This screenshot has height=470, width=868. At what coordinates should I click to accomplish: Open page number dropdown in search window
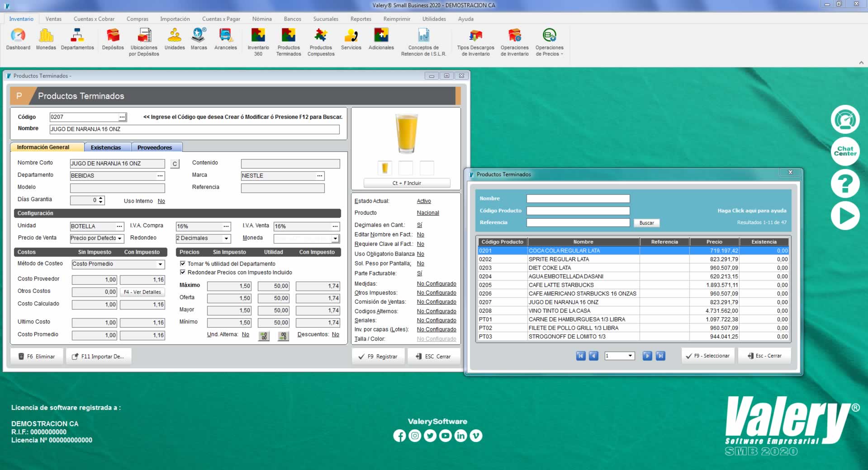(x=631, y=356)
